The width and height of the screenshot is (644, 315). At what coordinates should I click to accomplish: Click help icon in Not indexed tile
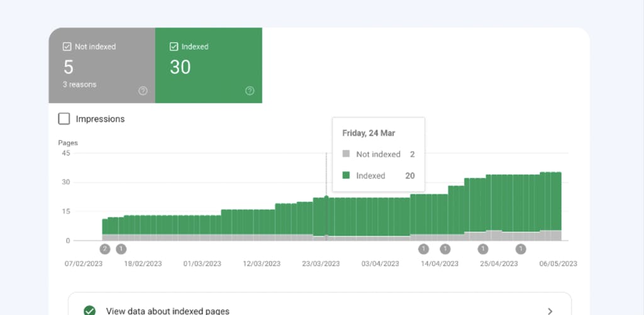pyautogui.click(x=143, y=91)
